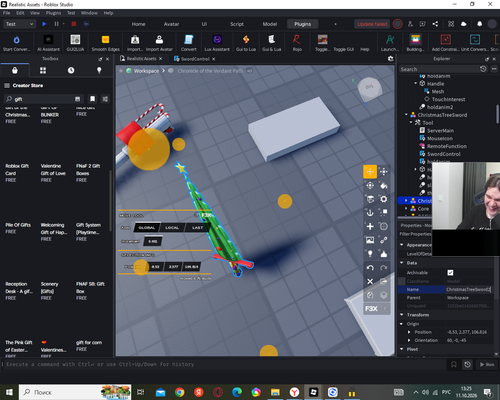
Task: Open the Plugins menu in menu bar
Action: click(x=53, y=13)
